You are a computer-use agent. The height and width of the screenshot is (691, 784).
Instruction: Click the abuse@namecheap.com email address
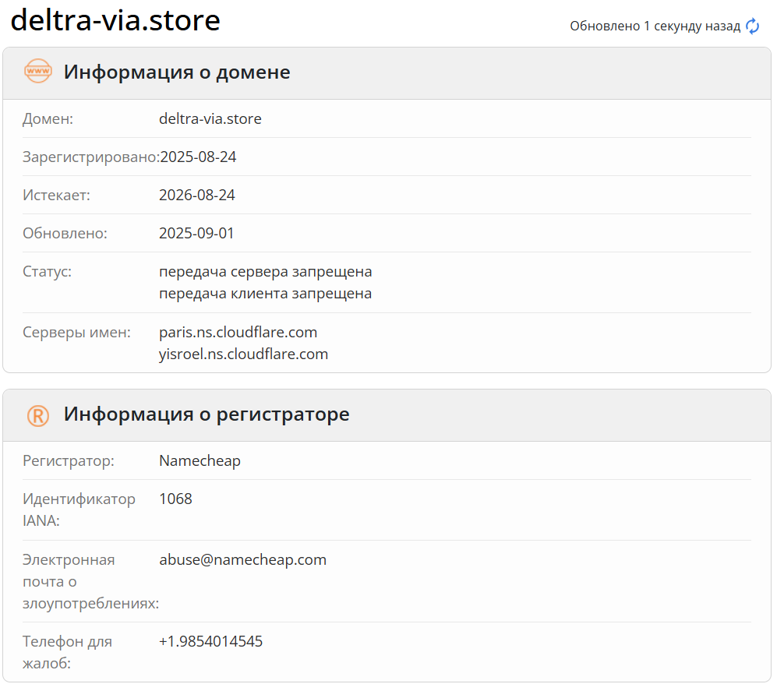point(243,560)
